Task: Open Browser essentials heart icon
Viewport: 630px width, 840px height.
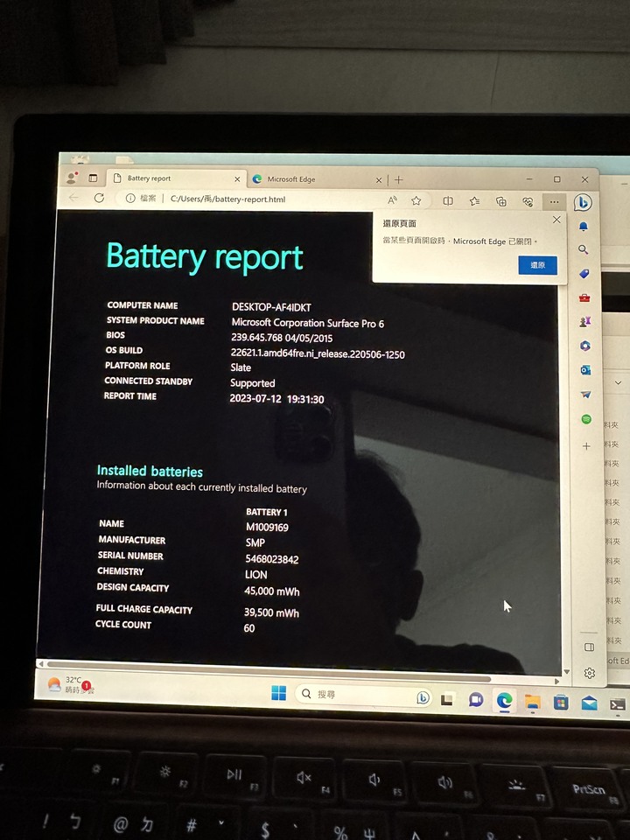Action: pos(528,201)
